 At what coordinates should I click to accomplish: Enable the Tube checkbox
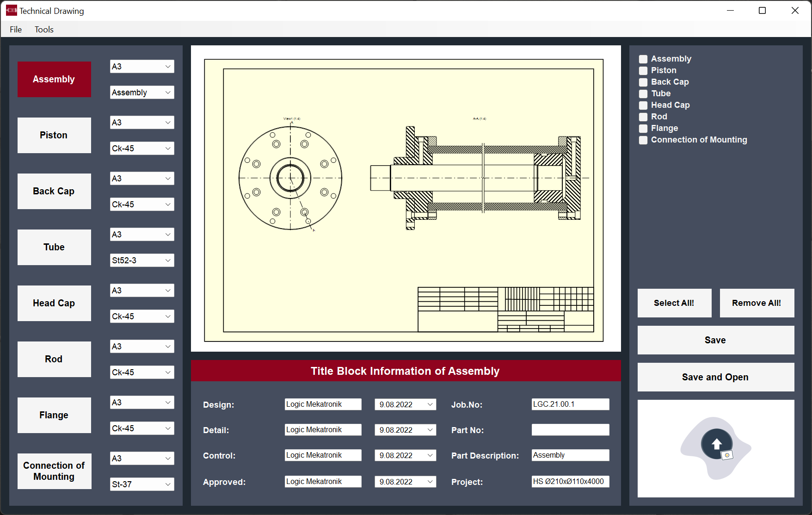point(643,94)
